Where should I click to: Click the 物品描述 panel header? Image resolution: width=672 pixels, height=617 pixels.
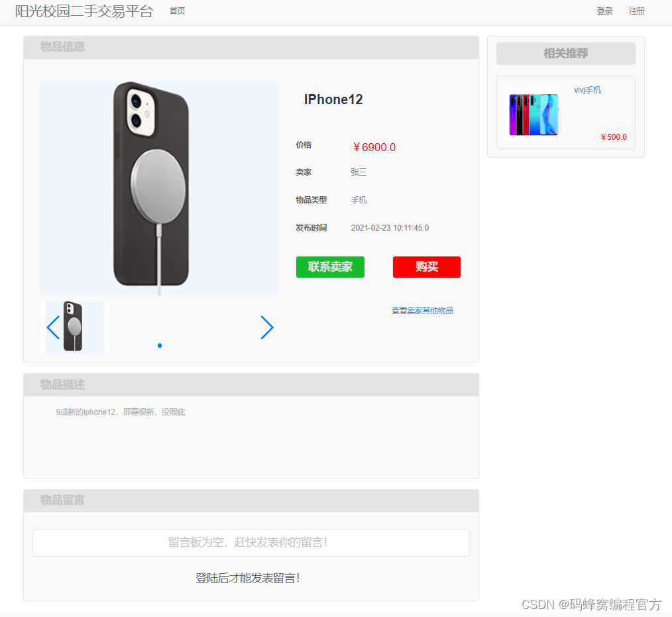[x=251, y=385]
